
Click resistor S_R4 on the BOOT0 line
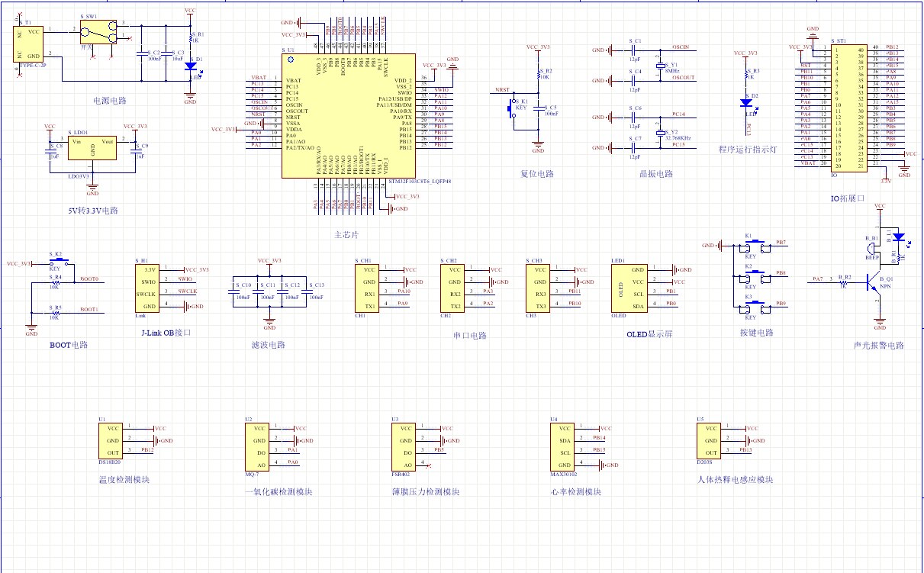pyautogui.click(x=55, y=282)
